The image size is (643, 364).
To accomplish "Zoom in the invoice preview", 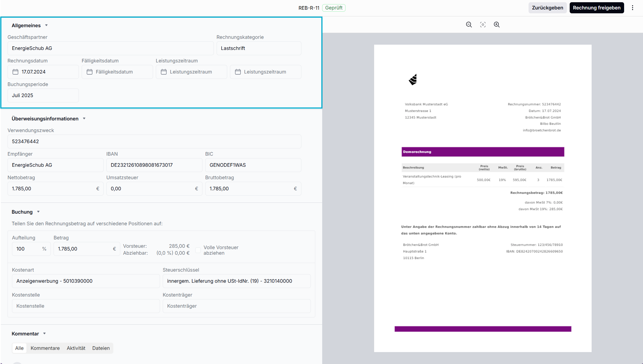I will point(497,24).
